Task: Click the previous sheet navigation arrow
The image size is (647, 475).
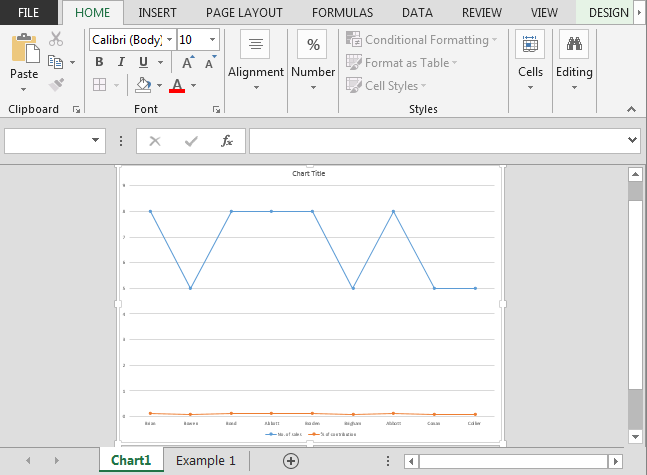Action: click(28, 460)
